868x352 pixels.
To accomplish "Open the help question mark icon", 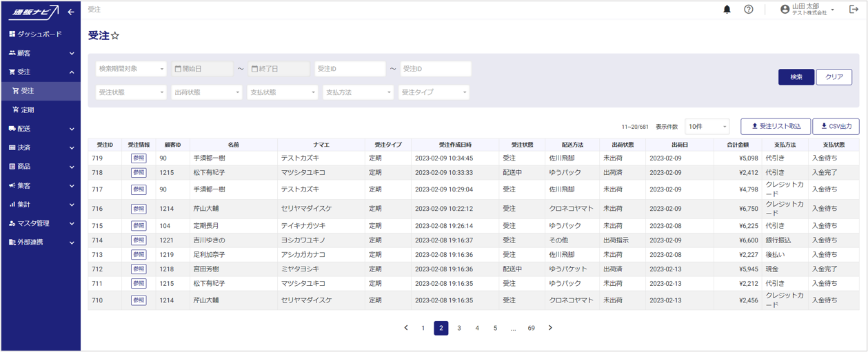I will coord(749,10).
